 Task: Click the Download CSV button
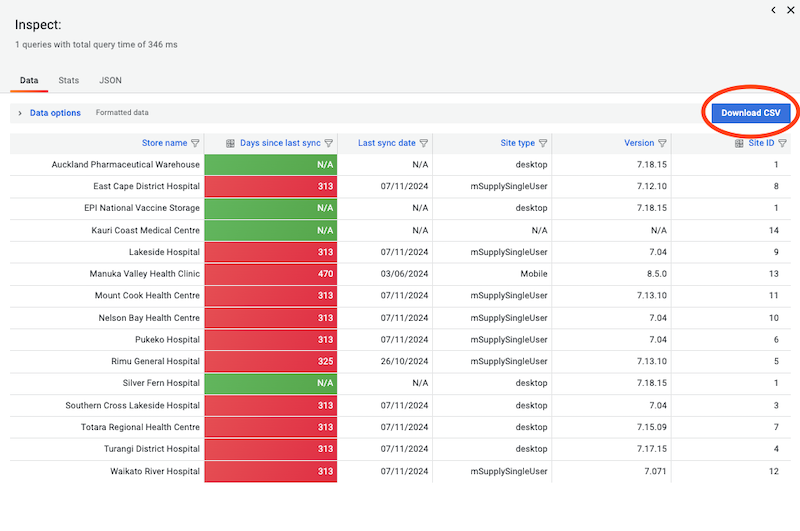coord(749,113)
